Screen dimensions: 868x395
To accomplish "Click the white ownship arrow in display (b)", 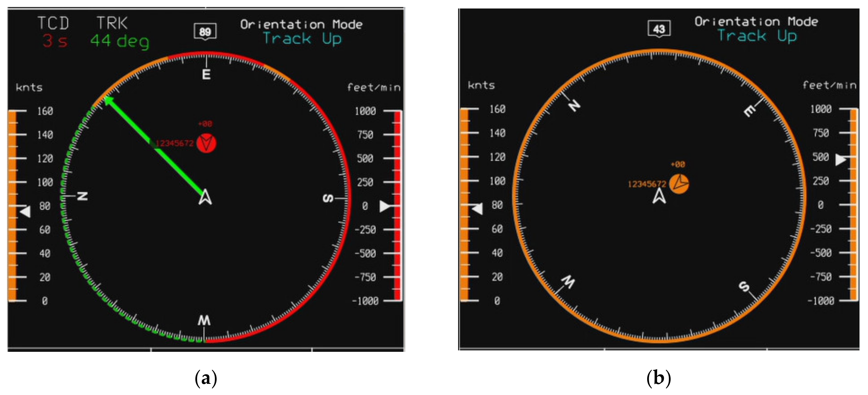I will tap(659, 196).
